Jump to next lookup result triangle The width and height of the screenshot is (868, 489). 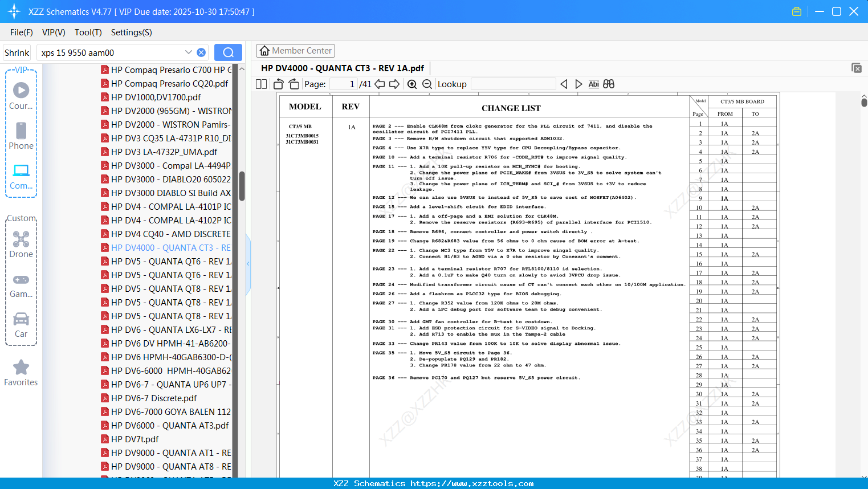click(x=578, y=84)
